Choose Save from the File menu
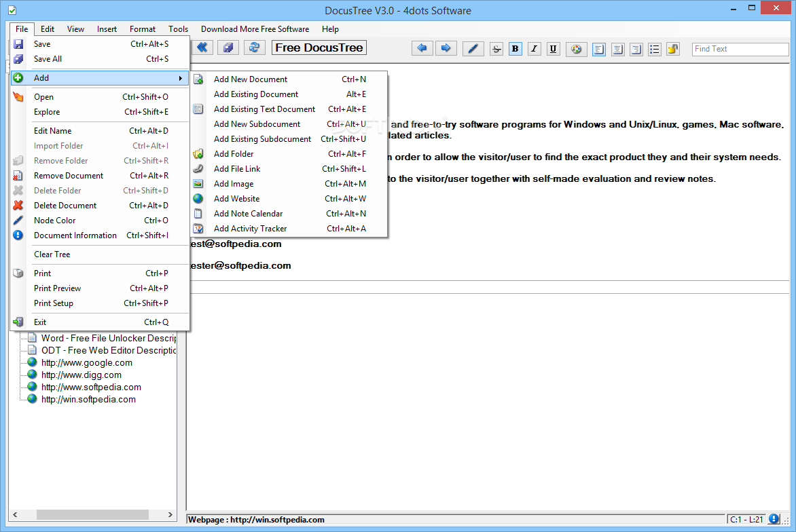796x532 pixels. click(100, 44)
